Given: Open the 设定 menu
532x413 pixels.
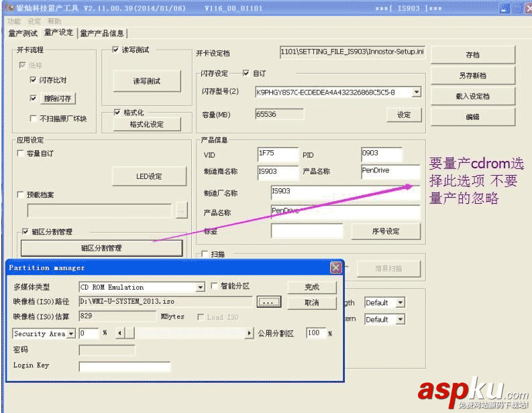Looking at the screenshot, I should (x=34, y=21).
